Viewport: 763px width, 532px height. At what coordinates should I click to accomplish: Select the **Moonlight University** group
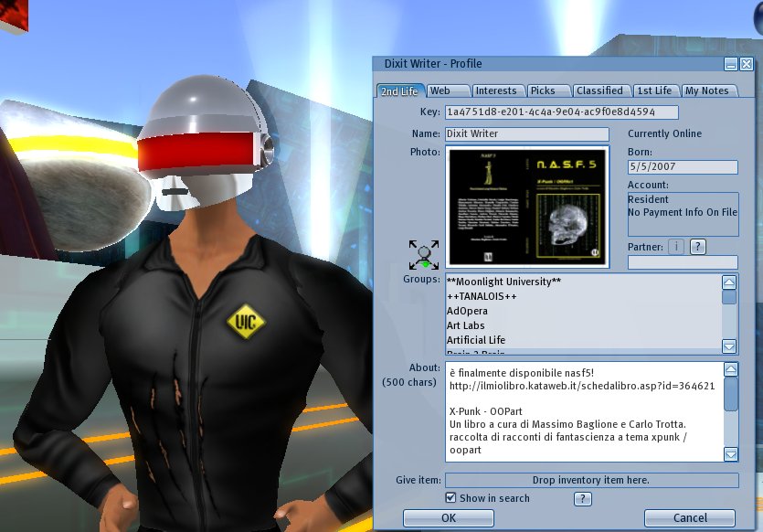[504, 282]
